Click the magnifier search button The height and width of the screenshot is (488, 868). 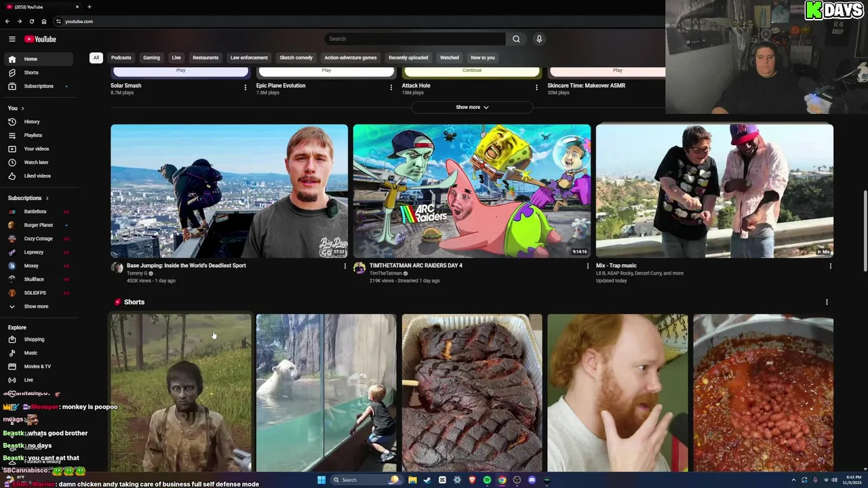point(516,39)
